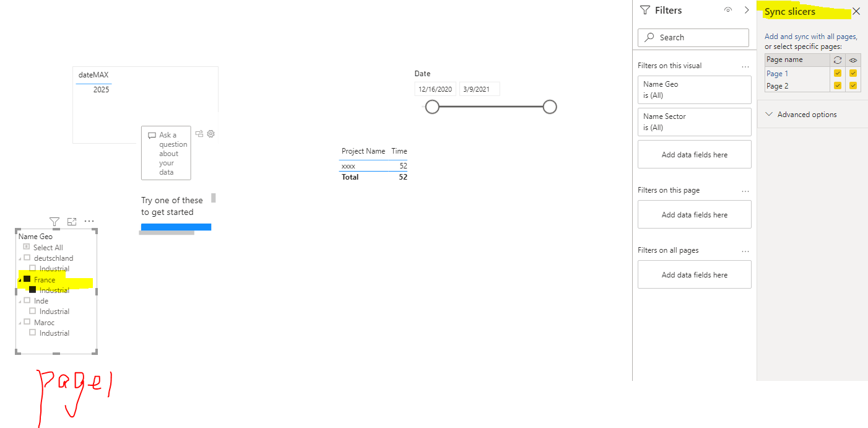The image size is (868, 428).
Task: Toggle Filters pane visibility eye icon
Action: click(x=728, y=11)
